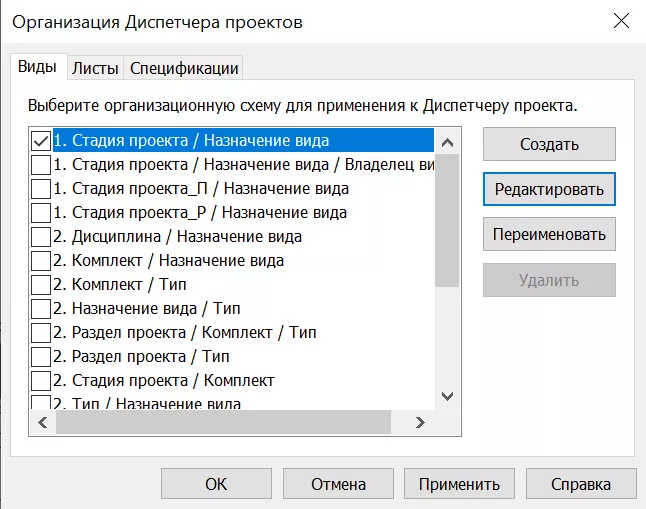Select the Виды tab

[37, 67]
